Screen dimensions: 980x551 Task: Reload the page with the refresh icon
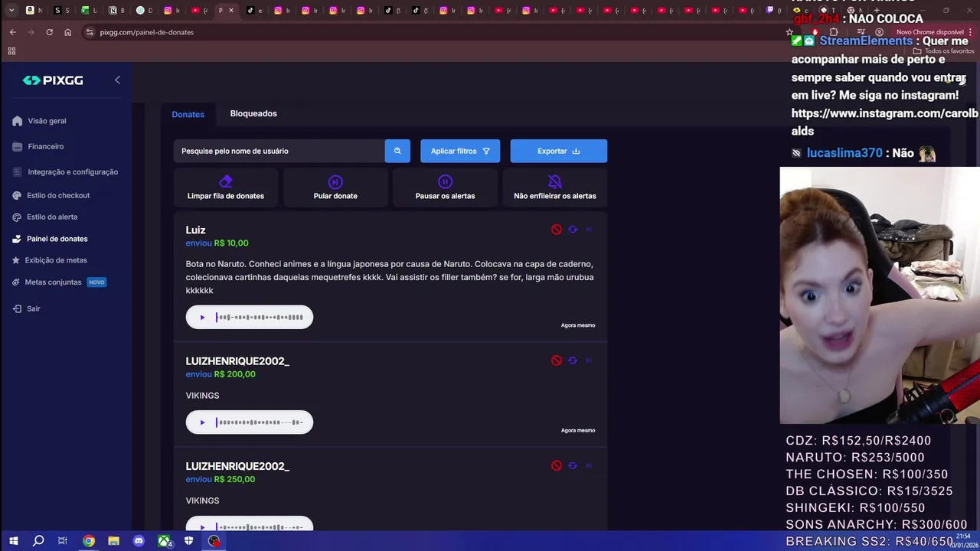(x=49, y=32)
